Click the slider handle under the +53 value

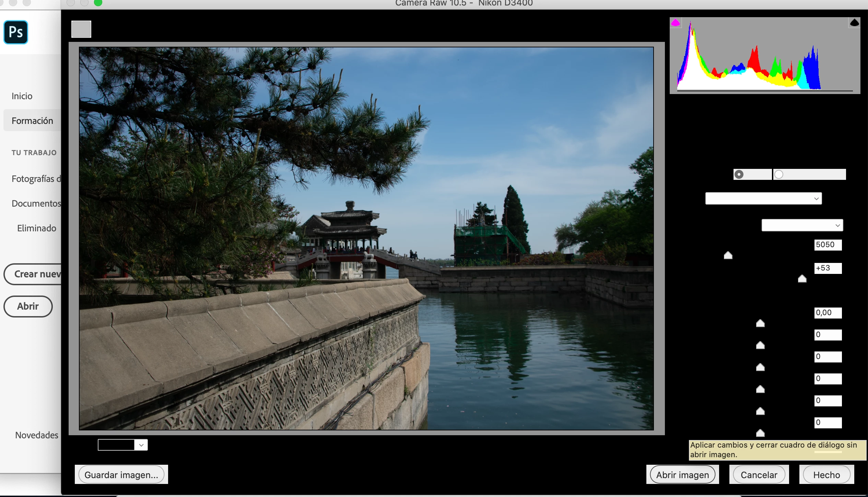pos(802,279)
